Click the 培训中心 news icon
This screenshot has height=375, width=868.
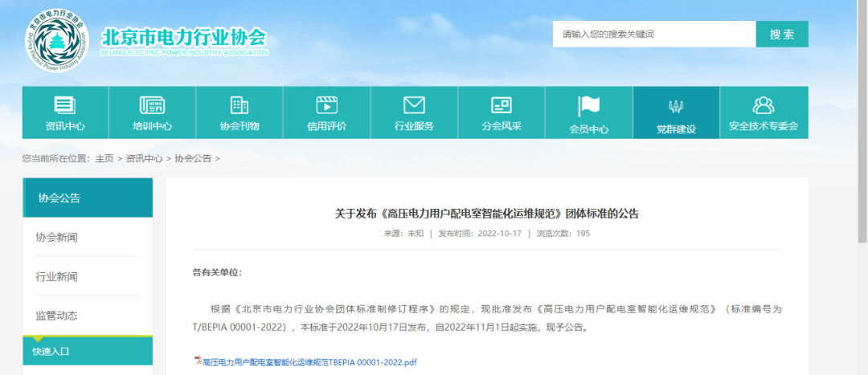(152, 105)
